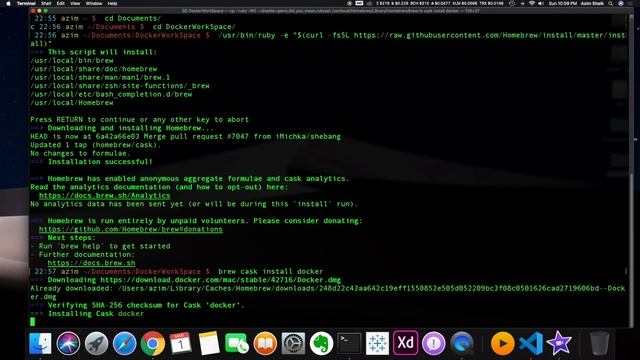Click the Wi-Fi status icon
This screenshot has height=360, width=640.
point(531,3)
